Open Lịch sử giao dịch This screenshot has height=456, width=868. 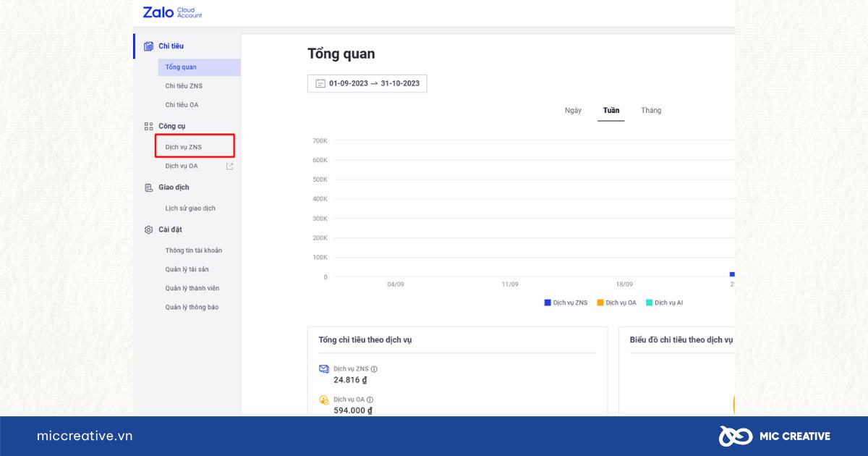190,208
